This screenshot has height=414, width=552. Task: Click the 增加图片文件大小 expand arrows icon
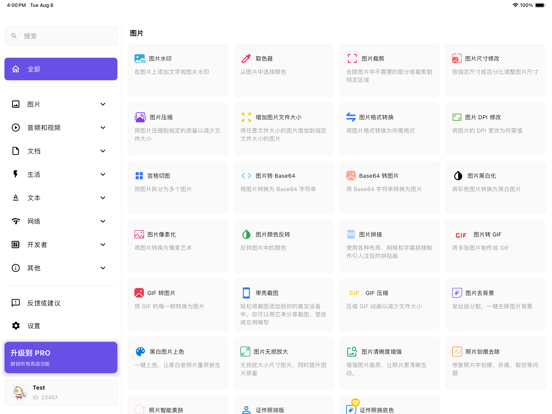pyautogui.click(x=246, y=117)
